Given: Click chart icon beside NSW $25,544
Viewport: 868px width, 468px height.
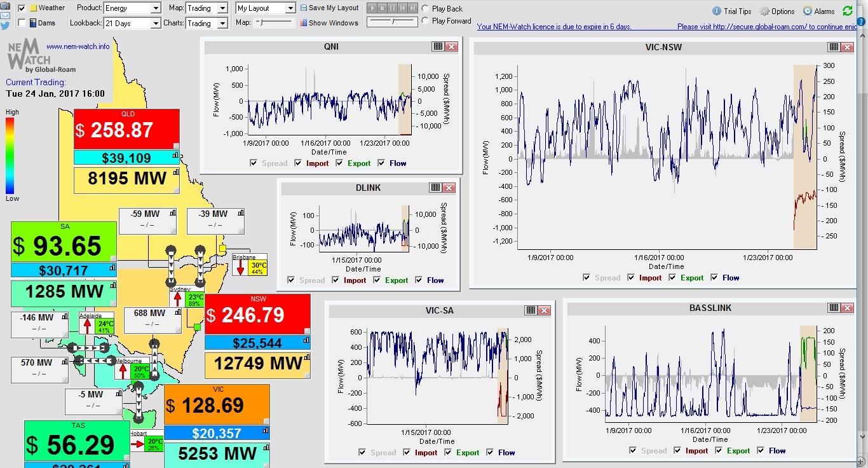Looking at the screenshot, I should tap(306, 340).
